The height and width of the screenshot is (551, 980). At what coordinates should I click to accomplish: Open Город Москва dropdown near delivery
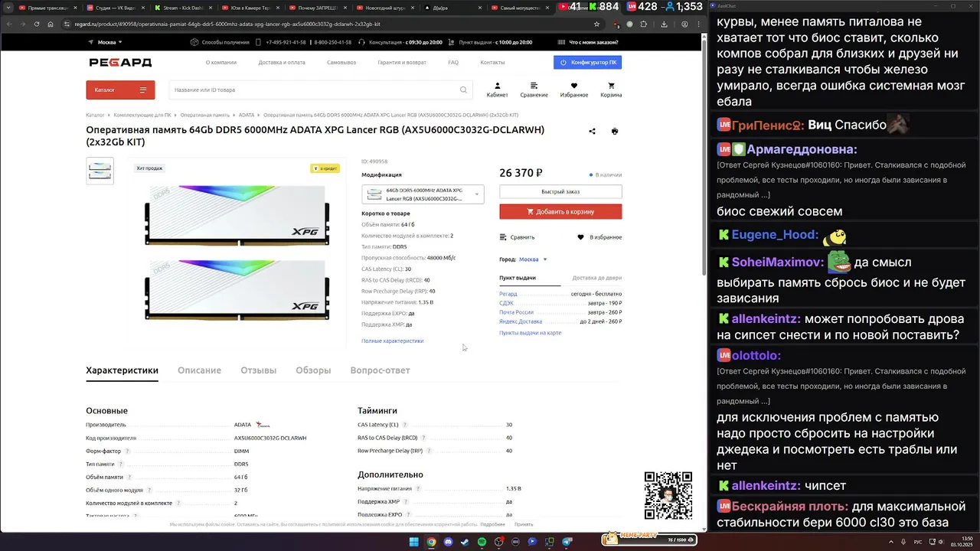point(533,259)
